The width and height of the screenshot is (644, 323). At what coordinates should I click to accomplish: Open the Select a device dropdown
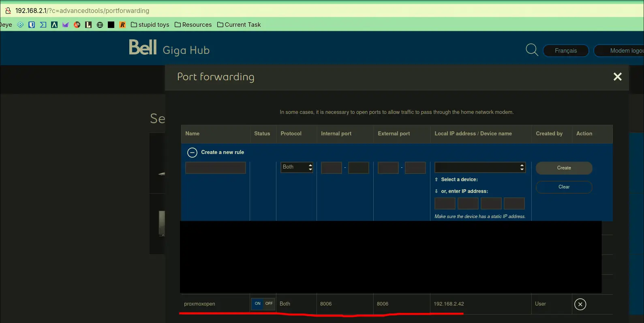coord(480,167)
